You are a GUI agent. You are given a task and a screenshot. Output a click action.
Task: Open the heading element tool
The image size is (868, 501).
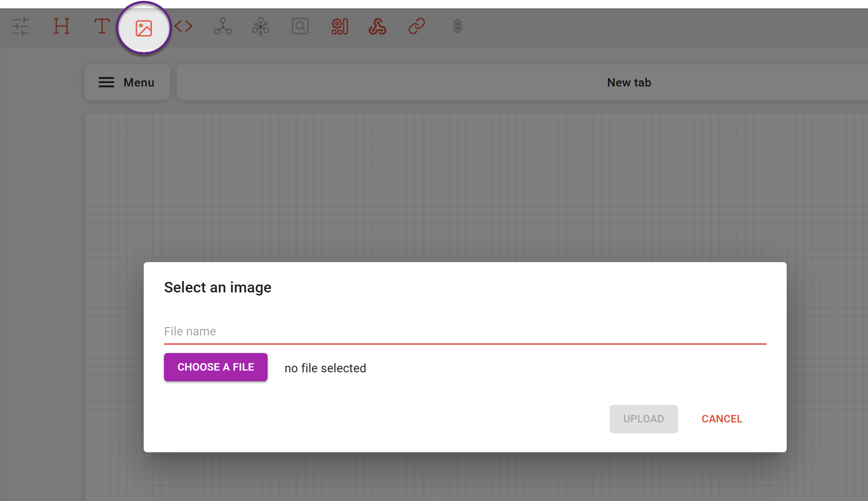[62, 26]
